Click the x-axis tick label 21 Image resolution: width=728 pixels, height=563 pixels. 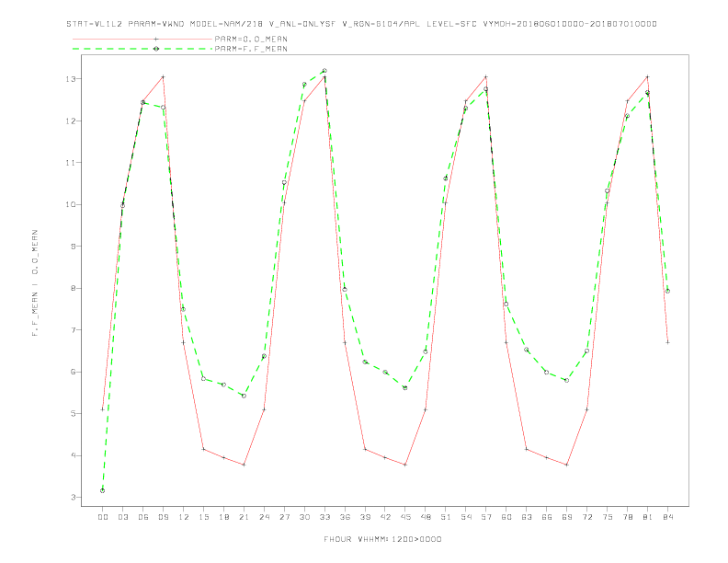244,517
